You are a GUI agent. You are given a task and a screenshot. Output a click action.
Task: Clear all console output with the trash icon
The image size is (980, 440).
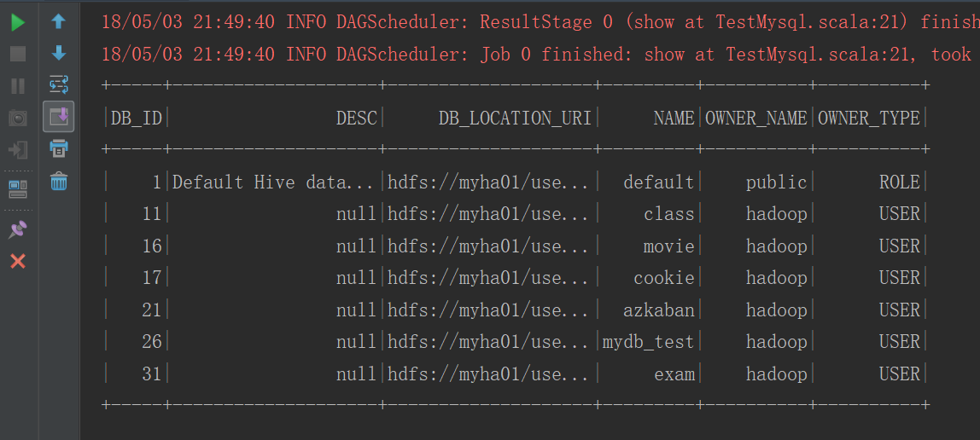59,181
